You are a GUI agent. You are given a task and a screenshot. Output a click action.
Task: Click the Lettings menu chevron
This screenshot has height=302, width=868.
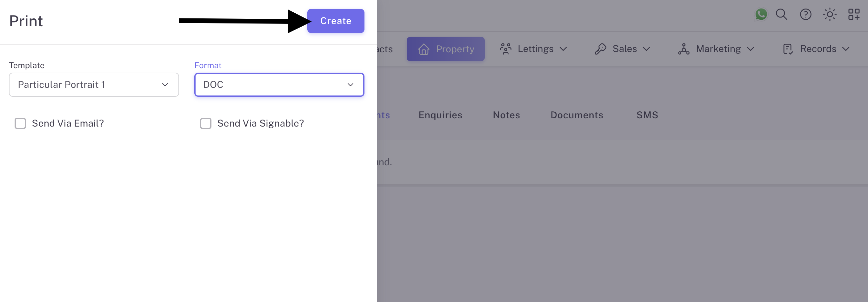(563, 49)
